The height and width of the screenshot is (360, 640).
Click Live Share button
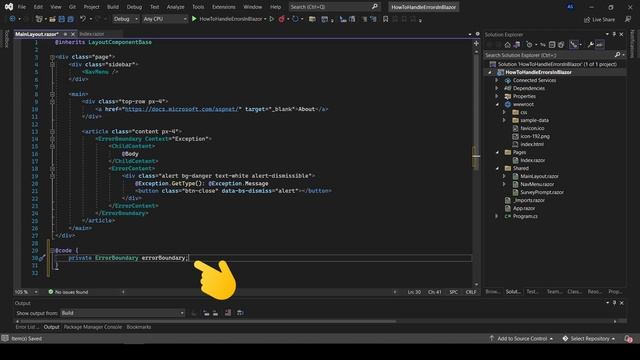(x=599, y=19)
